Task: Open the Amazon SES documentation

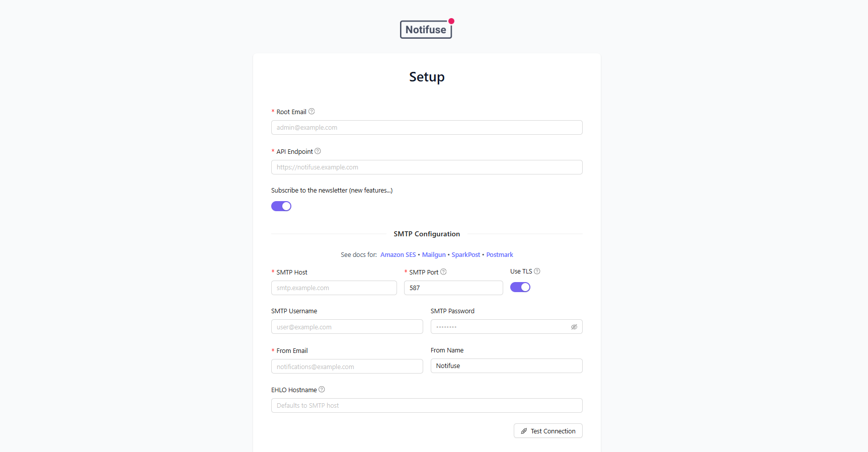Action: point(398,254)
